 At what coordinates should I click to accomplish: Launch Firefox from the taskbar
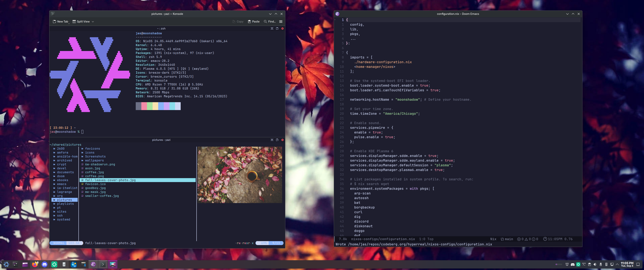pos(35,264)
